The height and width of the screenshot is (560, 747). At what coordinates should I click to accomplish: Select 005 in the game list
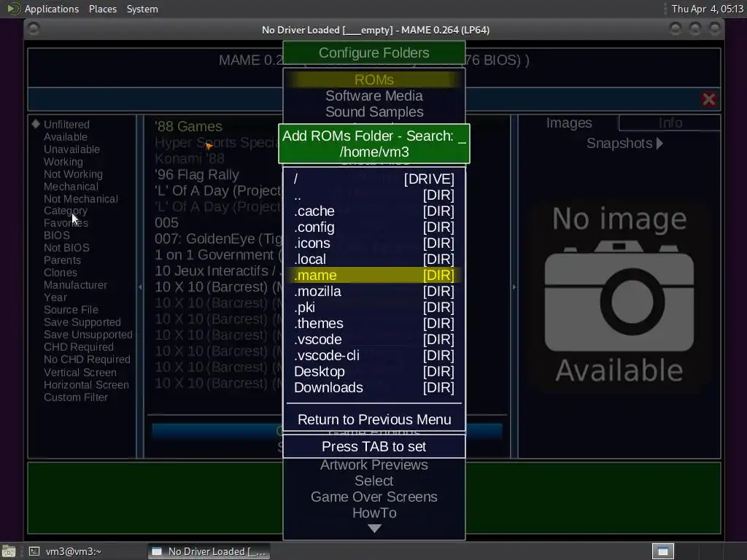click(166, 222)
